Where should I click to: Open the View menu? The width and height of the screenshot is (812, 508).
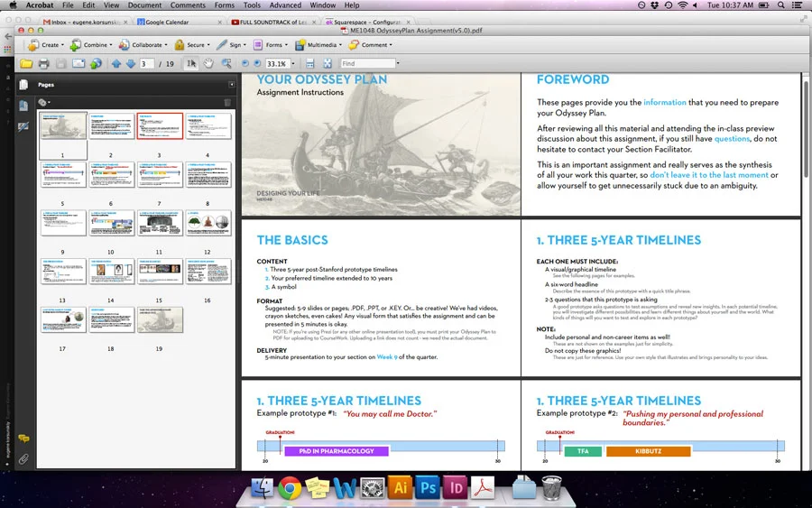(111, 5)
